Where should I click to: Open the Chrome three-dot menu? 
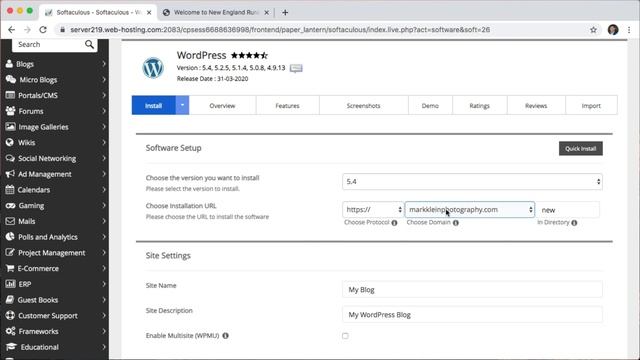[x=629, y=30]
